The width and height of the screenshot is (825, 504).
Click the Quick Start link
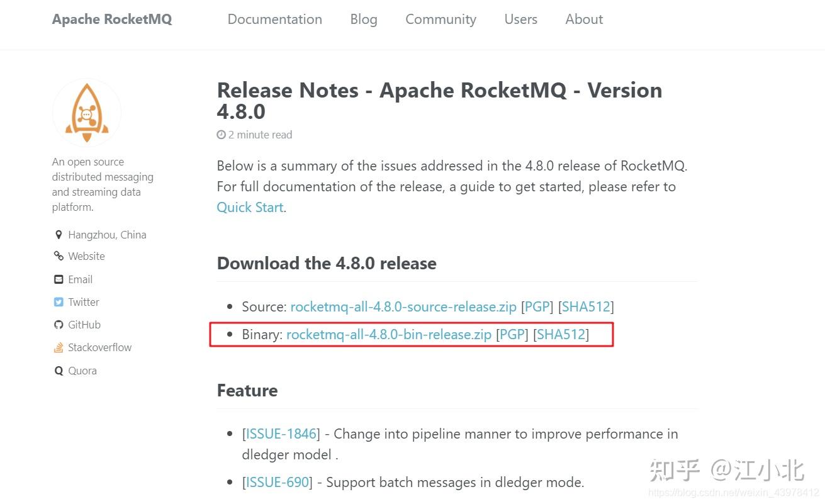249,207
